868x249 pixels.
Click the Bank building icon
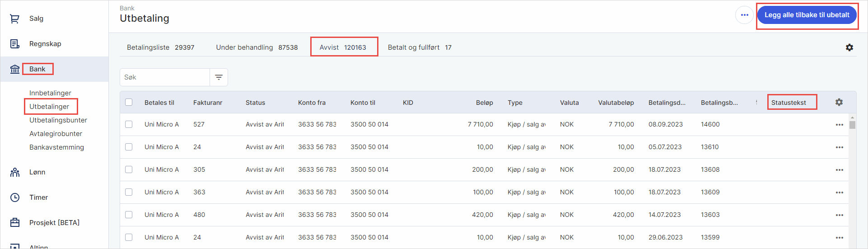pos(15,69)
